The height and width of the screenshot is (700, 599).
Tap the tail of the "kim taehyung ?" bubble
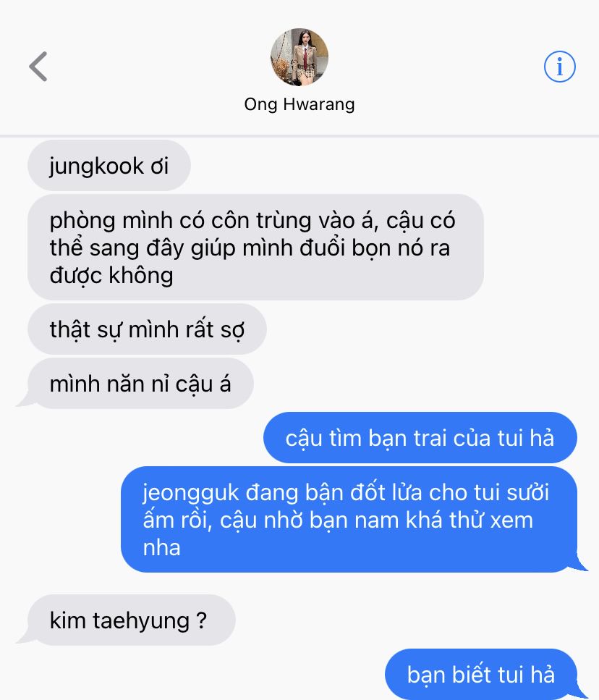[25, 639]
